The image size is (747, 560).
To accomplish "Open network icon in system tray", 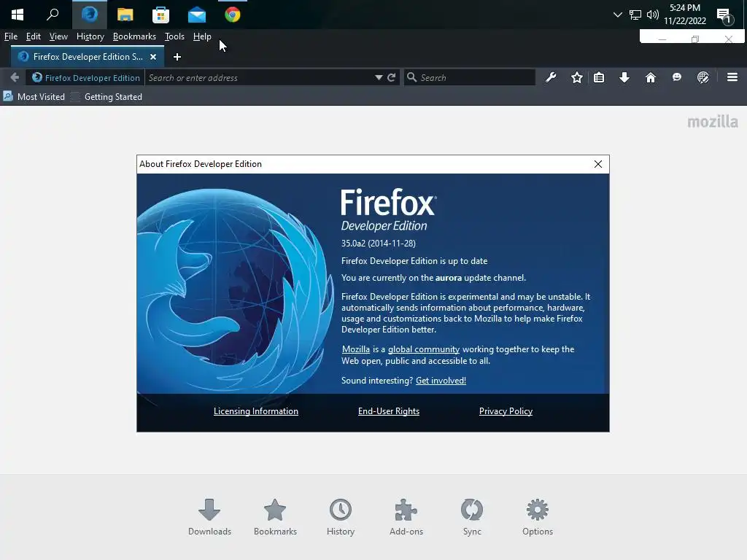I will 635,15.
